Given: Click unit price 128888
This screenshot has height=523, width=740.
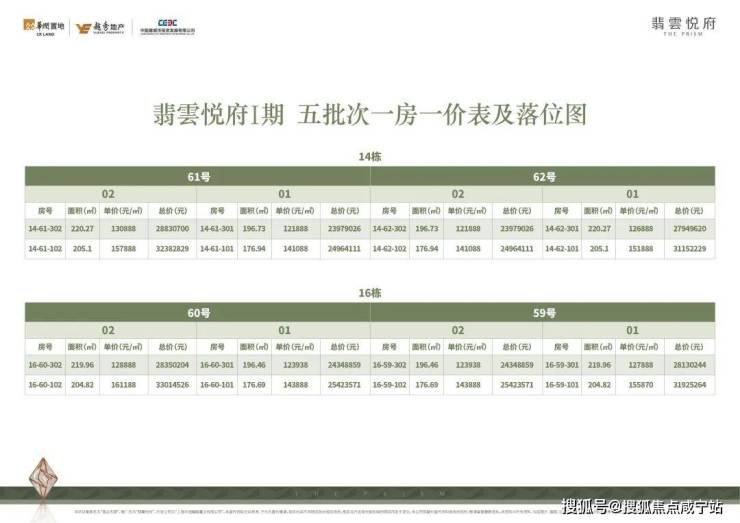Looking at the screenshot, I should pyautogui.click(x=123, y=365).
